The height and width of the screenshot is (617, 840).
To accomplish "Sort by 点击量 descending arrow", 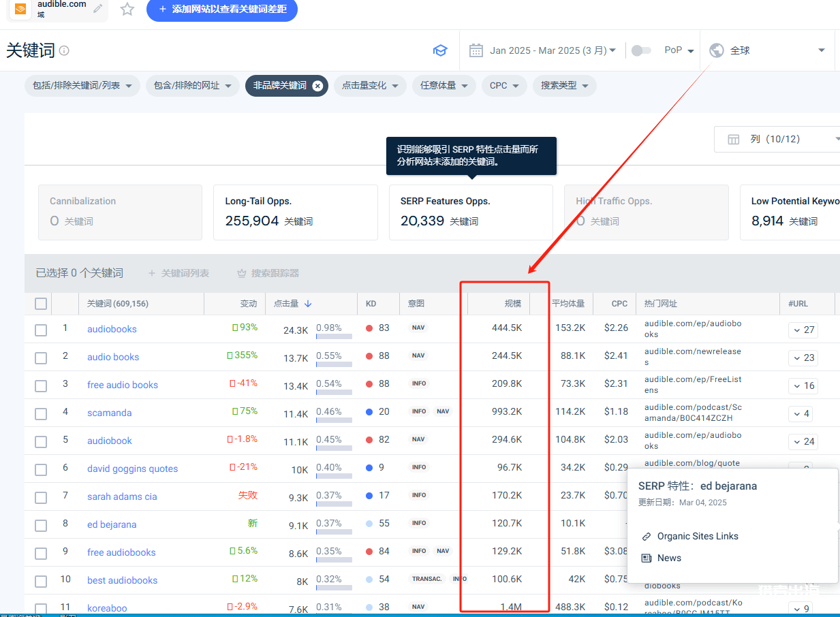I will tap(308, 304).
